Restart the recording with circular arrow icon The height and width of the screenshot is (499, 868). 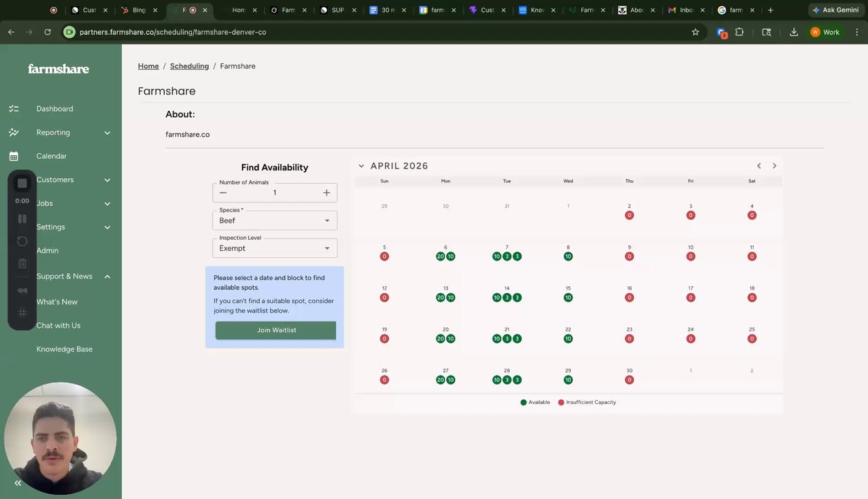pos(22,241)
